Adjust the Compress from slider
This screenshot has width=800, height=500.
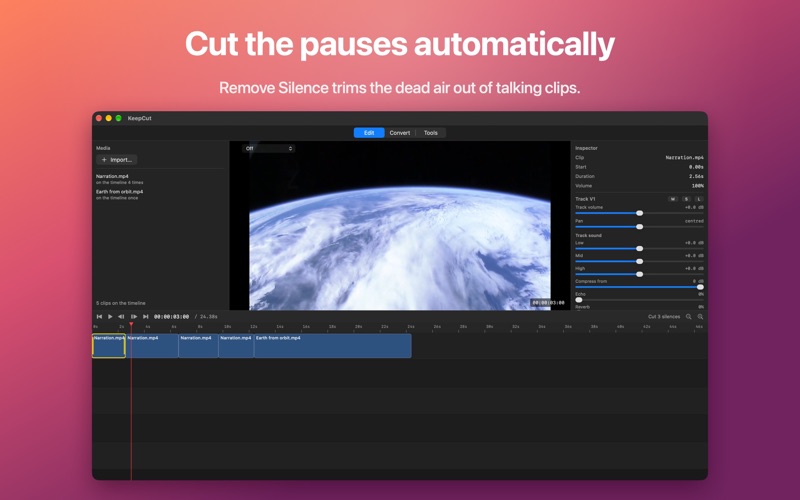click(x=639, y=287)
